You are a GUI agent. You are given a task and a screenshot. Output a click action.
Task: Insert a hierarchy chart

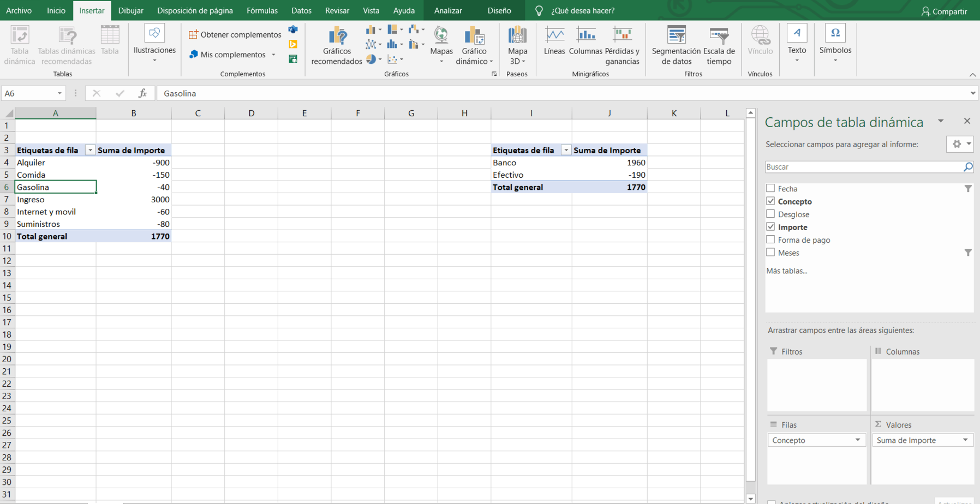[395, 29]
